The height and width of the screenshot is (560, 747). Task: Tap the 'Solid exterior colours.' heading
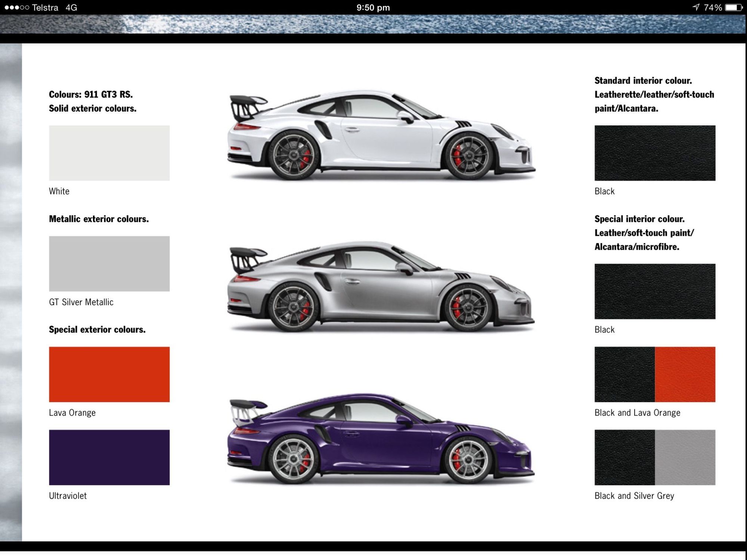tap(93, 108)
